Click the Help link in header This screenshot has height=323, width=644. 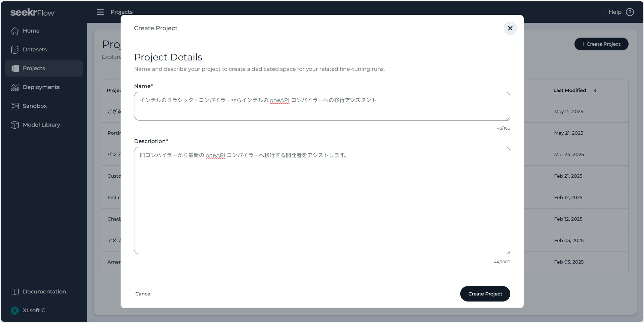coord(615,12)
